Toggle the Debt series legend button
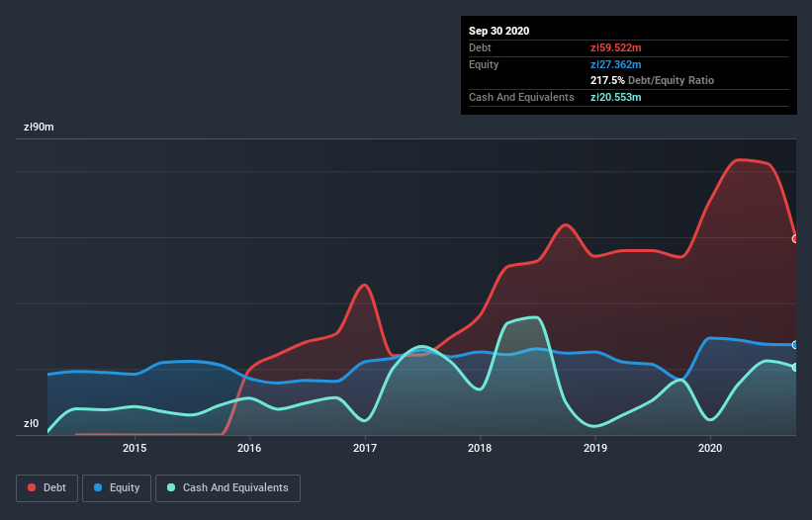This screenshot has height=520, width=812. click(46, 488)
